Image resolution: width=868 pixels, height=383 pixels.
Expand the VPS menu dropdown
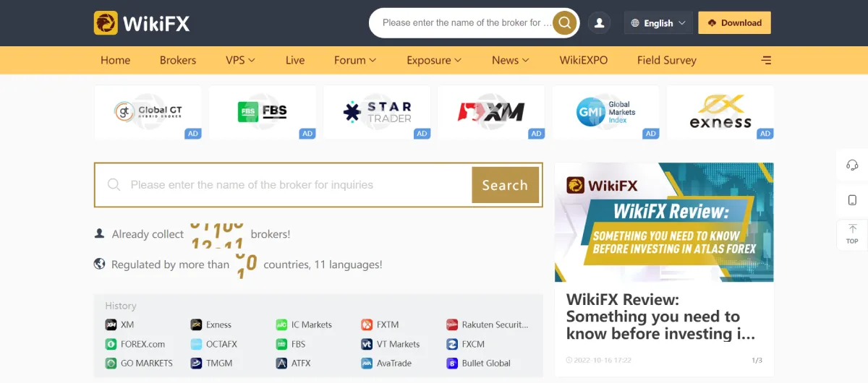click(x=241, y=60)
